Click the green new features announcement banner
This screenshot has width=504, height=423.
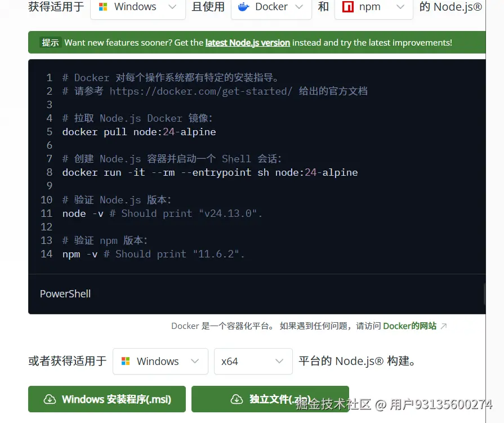coord(257,42)
